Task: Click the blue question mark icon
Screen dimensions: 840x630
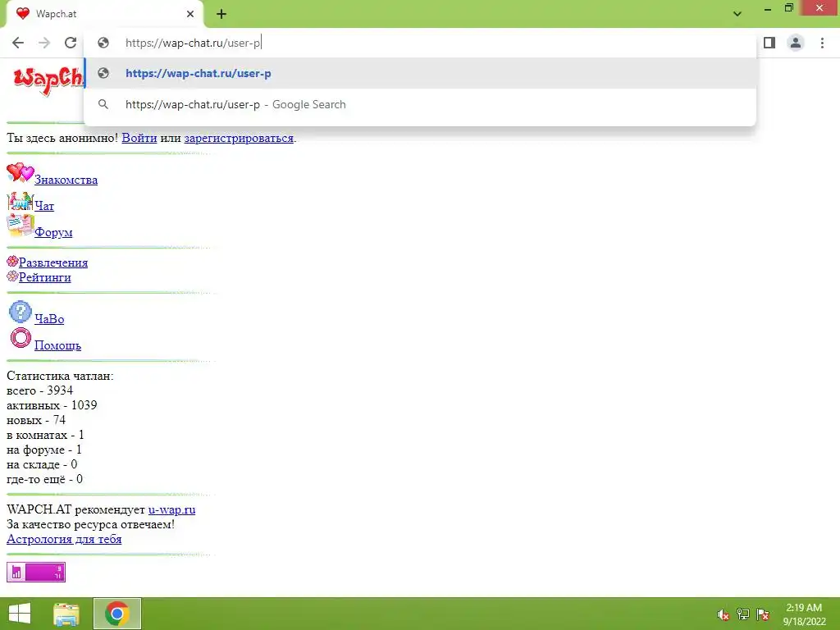Action: click(x=21, y=312)
